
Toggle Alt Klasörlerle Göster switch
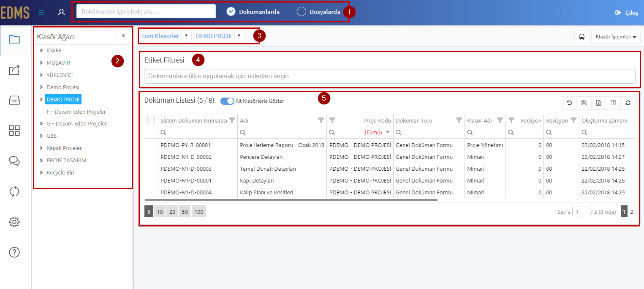[227, 101]
